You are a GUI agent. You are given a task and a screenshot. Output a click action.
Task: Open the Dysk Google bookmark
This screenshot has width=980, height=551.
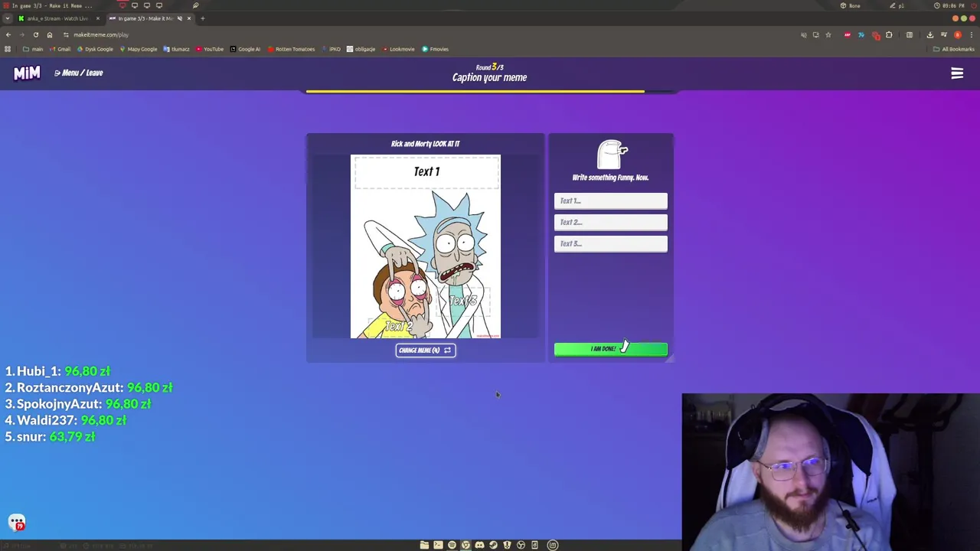tap(95, 49)
